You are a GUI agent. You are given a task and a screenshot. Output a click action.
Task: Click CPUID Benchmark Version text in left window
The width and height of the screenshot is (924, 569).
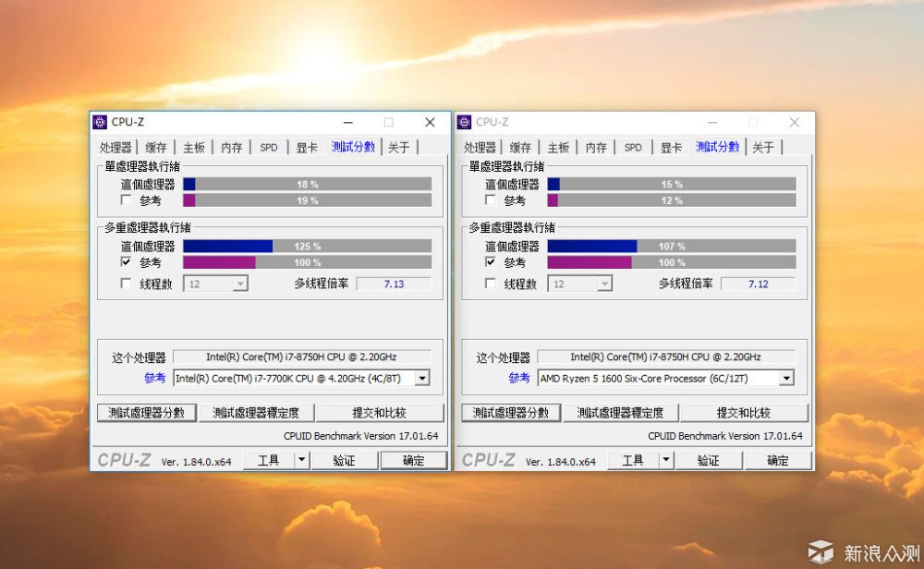click(x=361, y=436)
